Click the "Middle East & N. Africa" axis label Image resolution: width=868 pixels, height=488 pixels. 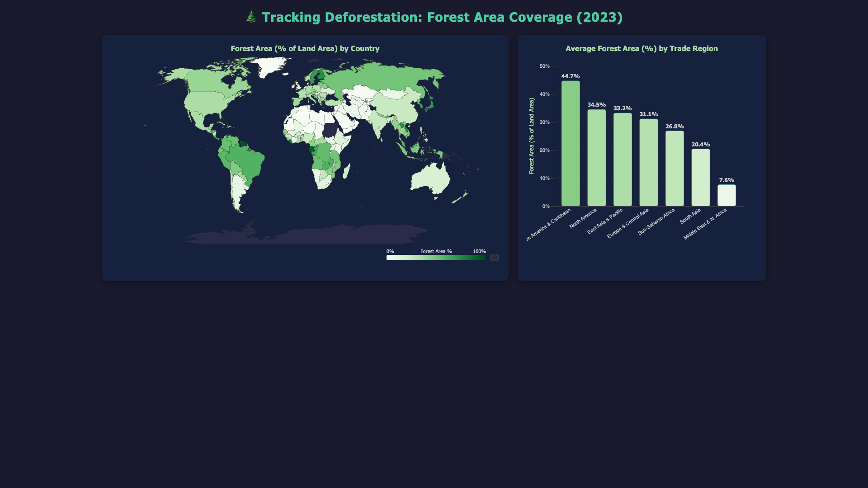705,224
